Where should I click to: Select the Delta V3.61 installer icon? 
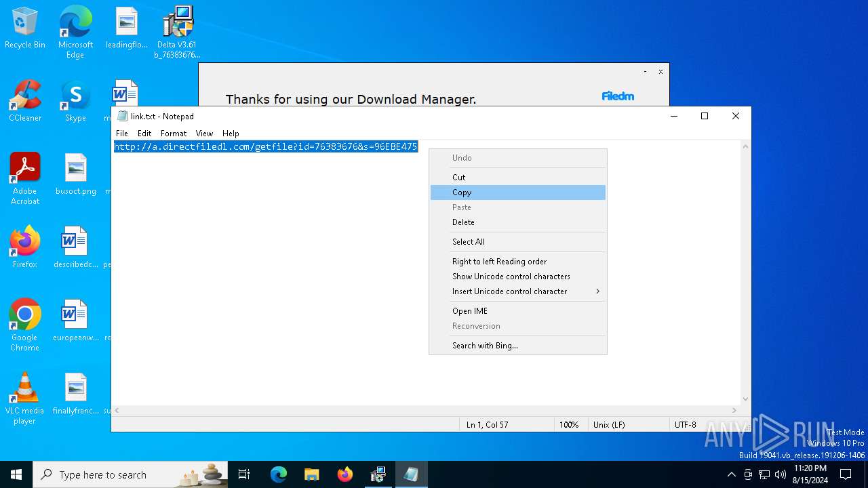pyautogui.click(x=177, y=32)
